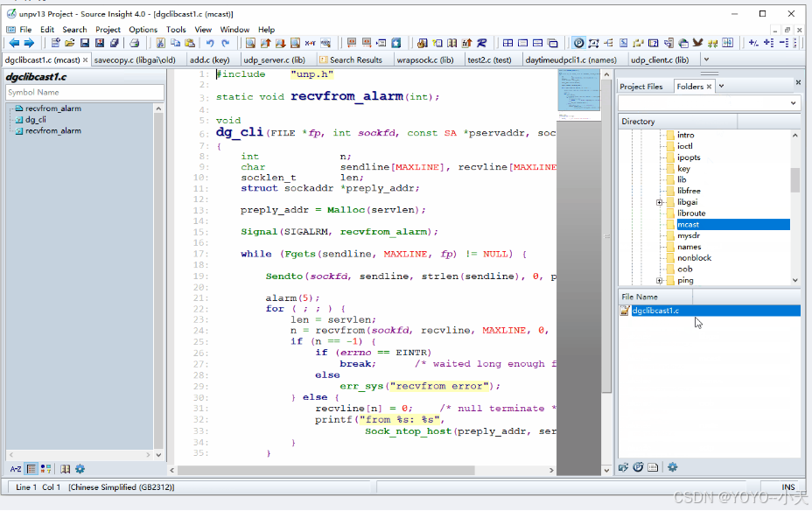Click the plus/minus outline toggle icon
This screenshot has height=511, width=812.
click(753, 43)
